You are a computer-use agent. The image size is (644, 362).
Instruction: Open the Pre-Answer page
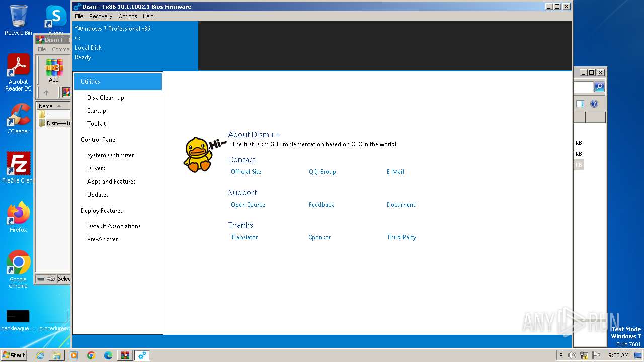tap(102, 239)
